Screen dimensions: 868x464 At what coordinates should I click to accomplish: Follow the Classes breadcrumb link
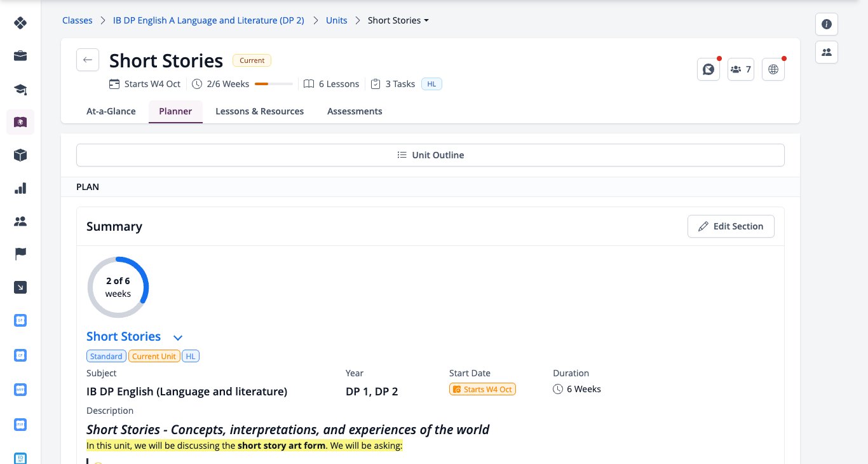[78, 20]
